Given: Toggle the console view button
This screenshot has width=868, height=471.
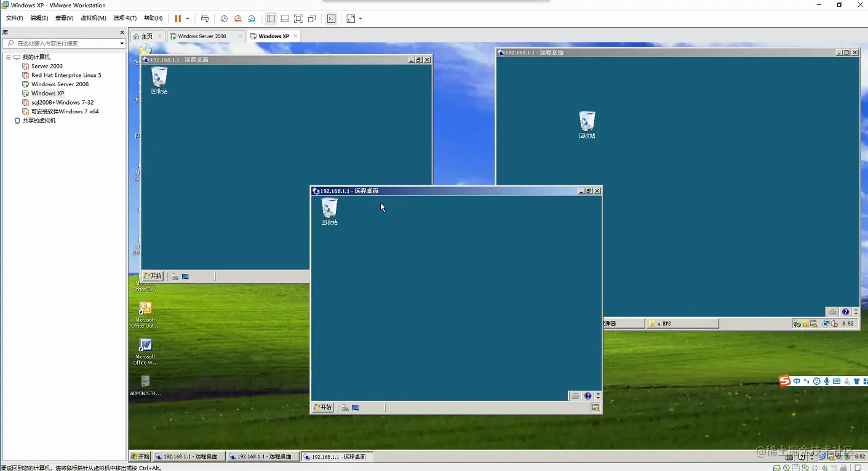Looking at the screenshot, I should click(x=332, y=18).
